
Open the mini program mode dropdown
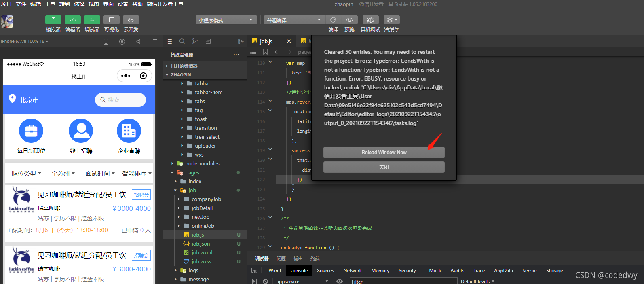[x=226, y=20]
